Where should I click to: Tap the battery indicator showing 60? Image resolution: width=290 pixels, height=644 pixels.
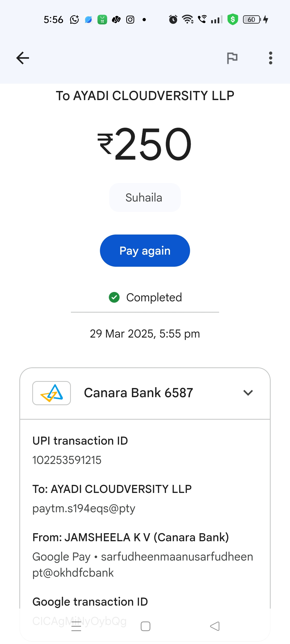pyautogui.click(x=252, y=20)
